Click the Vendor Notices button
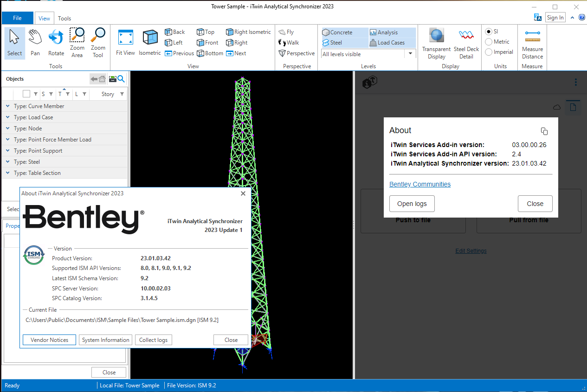Image resolution: width=587 pixels, height=392 pixels. (49, 340)
